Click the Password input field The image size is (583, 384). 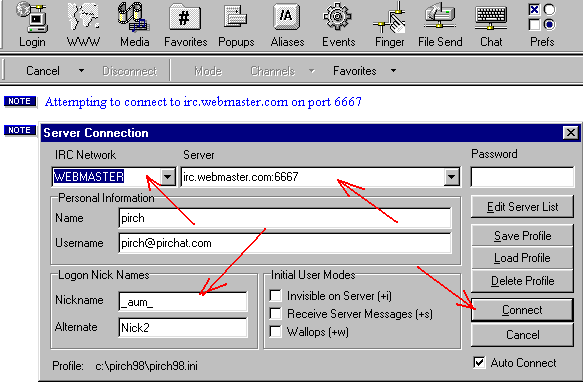point(522,177)
